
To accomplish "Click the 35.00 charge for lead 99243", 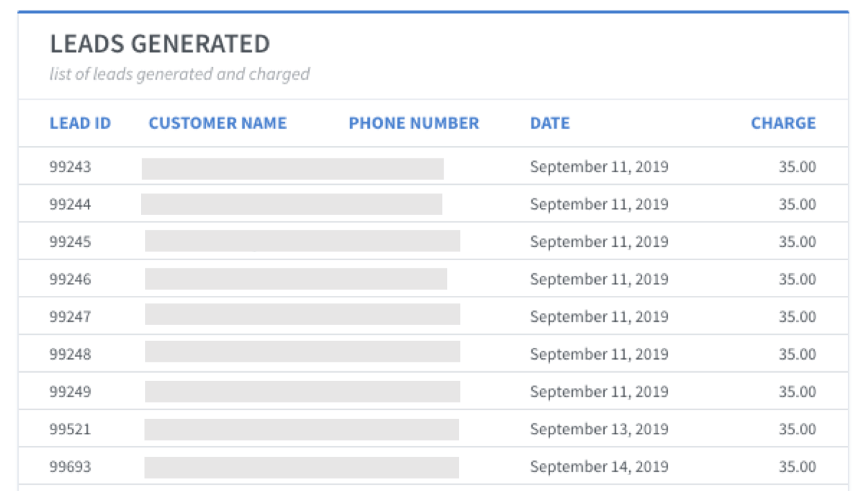I will coord(798,167).
